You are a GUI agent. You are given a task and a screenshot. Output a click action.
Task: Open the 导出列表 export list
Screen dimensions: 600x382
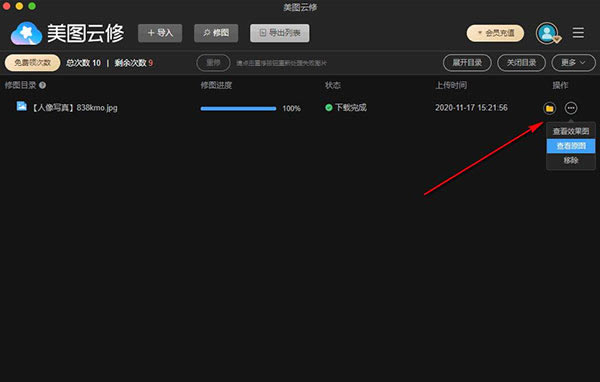click(280, 33)
